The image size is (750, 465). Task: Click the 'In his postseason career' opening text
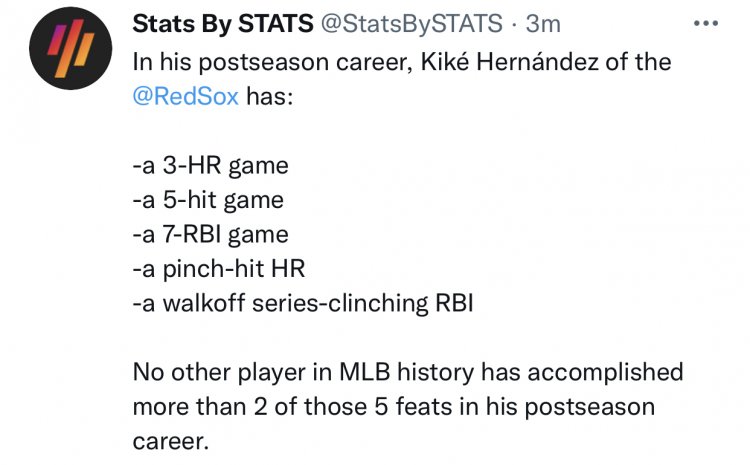[x=273, y=62]
